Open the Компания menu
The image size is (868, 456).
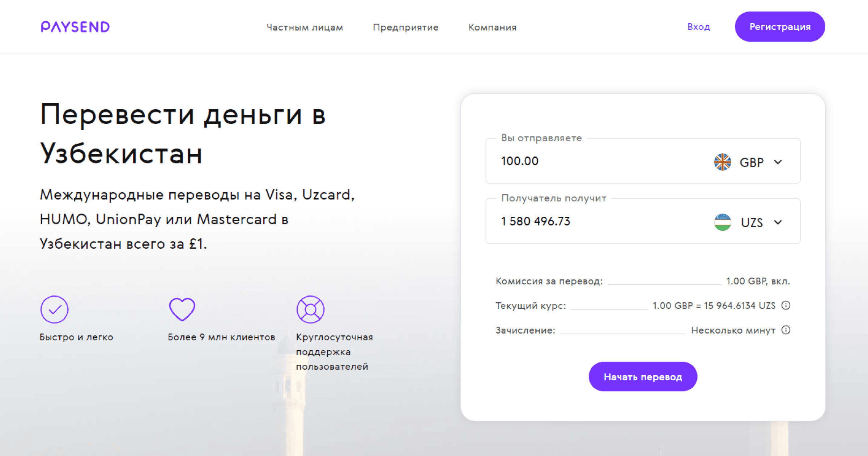tap(492, 27)
